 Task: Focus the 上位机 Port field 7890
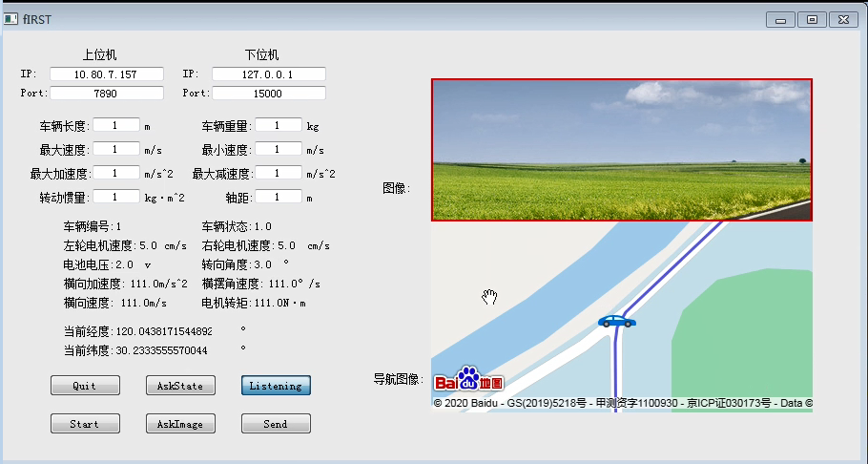107,93
